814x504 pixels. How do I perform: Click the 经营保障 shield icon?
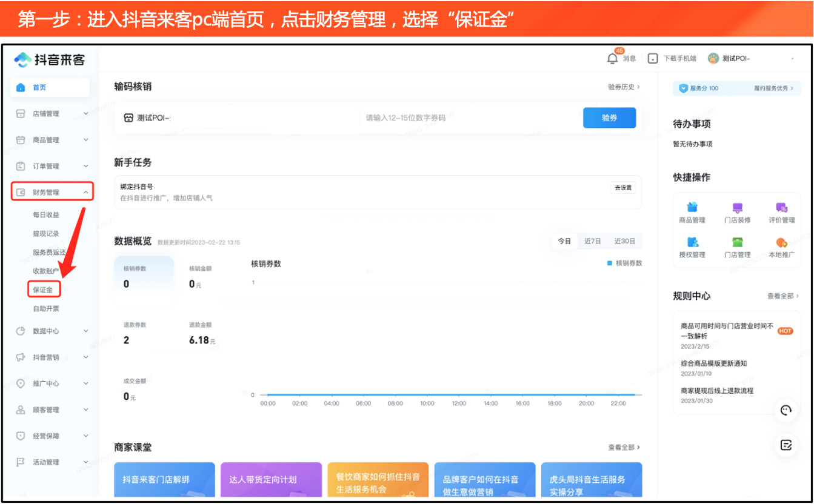[21, 436]
